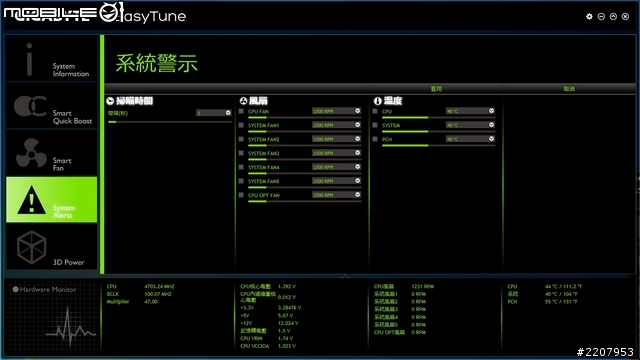Open the 3D Power tab

pyautogui.click(x=51, y=247)
